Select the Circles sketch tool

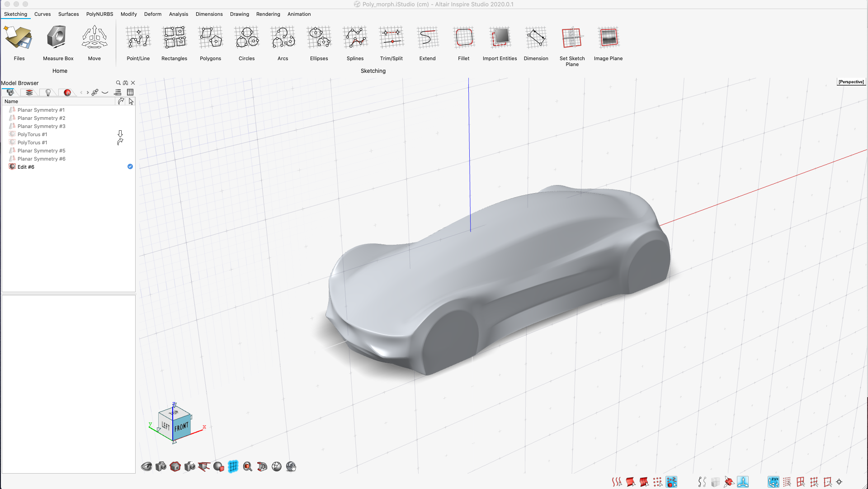click(x=247, y=43)
